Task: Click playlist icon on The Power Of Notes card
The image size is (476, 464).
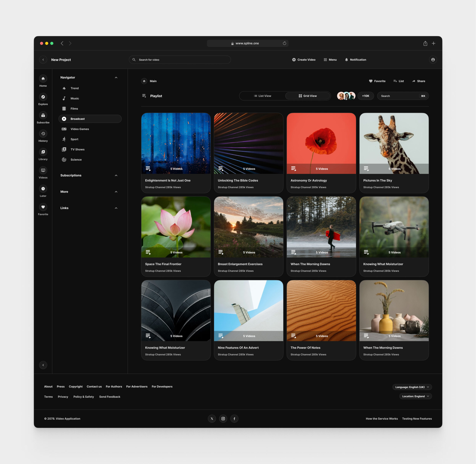Action: 294,336
